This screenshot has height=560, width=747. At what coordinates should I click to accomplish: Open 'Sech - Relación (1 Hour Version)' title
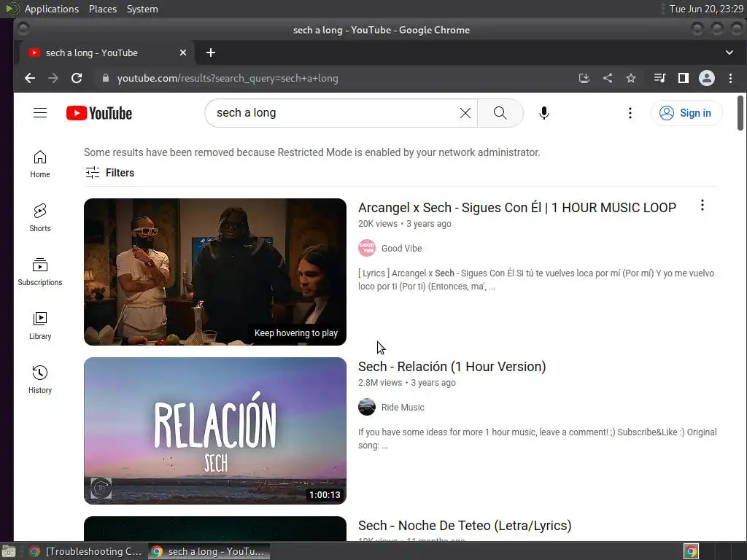[452, 367]
